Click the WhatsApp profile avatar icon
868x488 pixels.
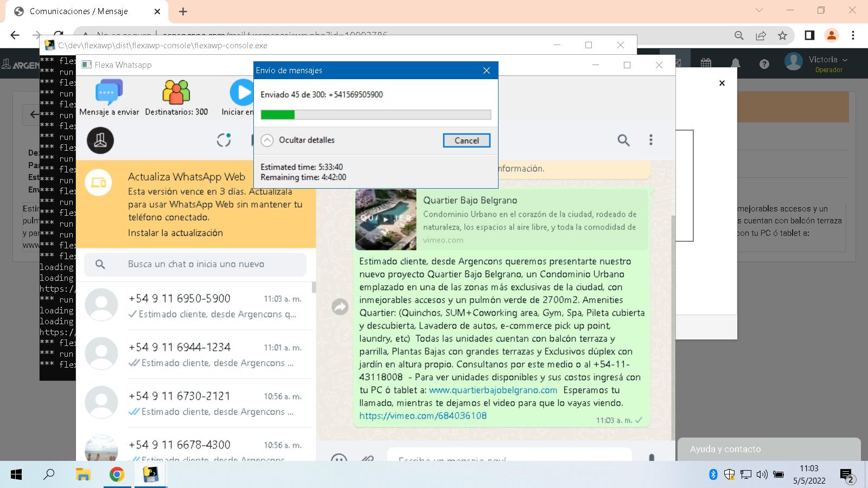point(100,140)
